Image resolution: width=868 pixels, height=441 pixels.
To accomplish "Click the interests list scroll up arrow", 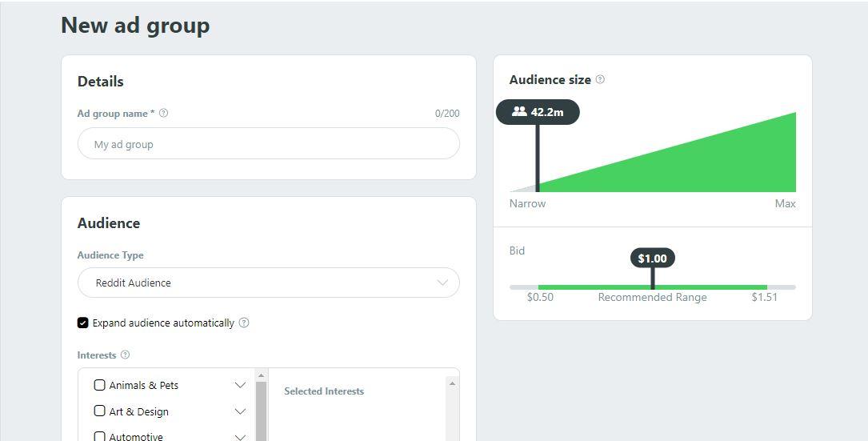I will coord(262,375).
